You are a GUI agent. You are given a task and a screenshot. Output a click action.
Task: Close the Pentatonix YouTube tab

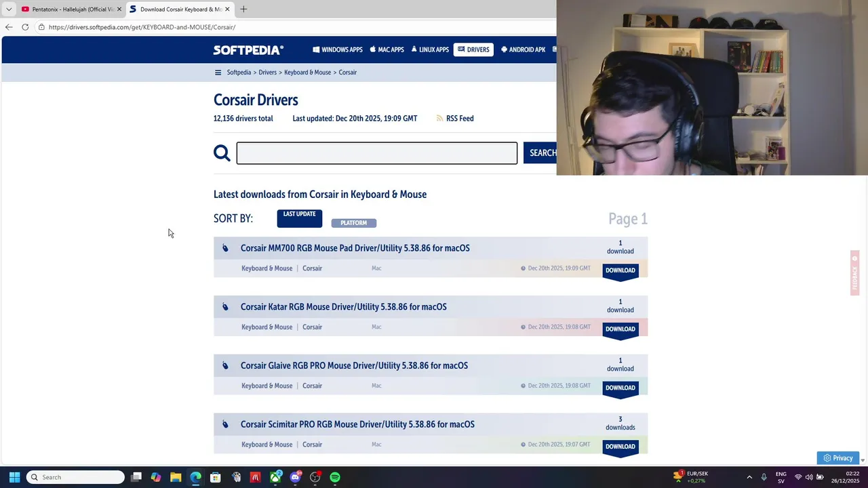[119, 9]
